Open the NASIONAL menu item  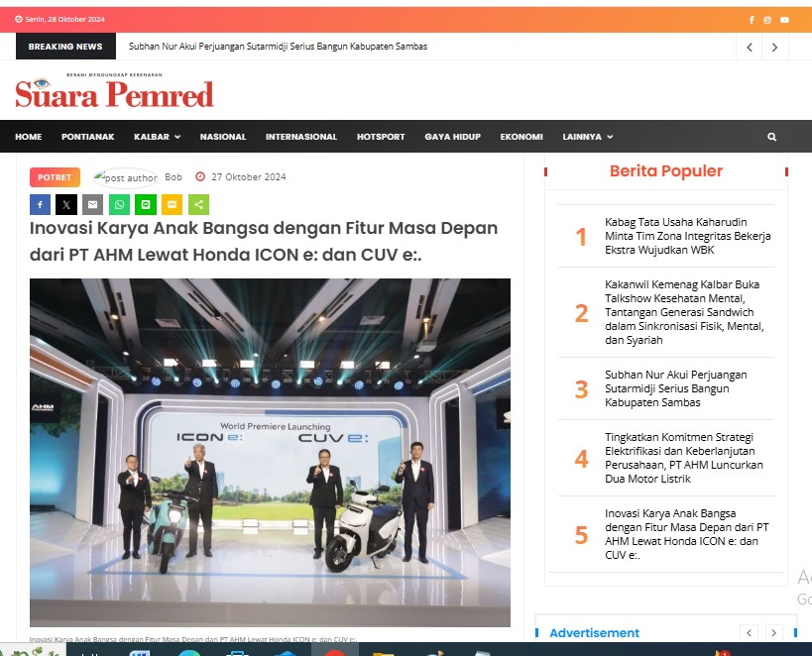223,137
